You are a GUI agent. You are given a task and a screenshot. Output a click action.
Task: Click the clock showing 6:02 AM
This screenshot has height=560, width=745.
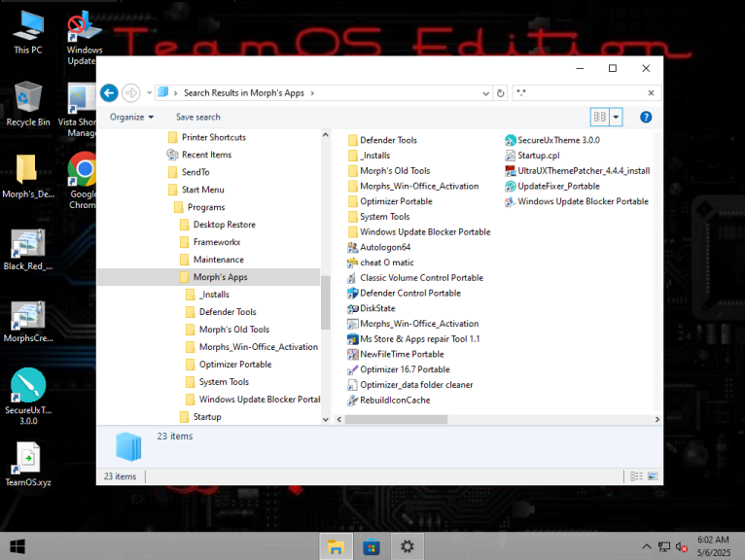(713, 540)
